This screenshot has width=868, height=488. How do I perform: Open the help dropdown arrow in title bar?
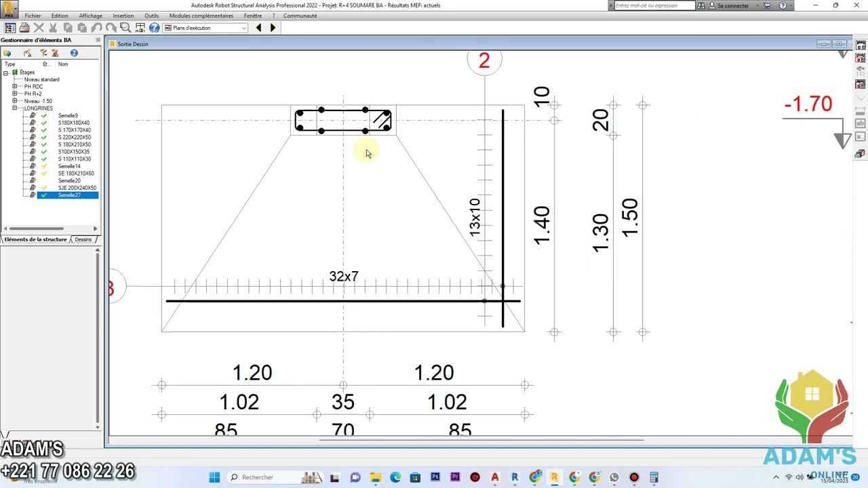pyautogui.click(x=791, y=5)
